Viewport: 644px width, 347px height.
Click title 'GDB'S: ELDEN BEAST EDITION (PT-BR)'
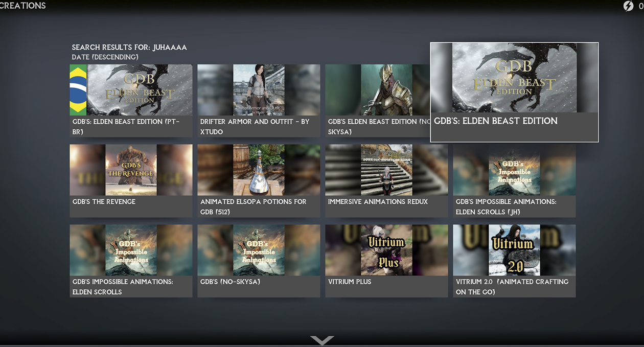(126, 127)
